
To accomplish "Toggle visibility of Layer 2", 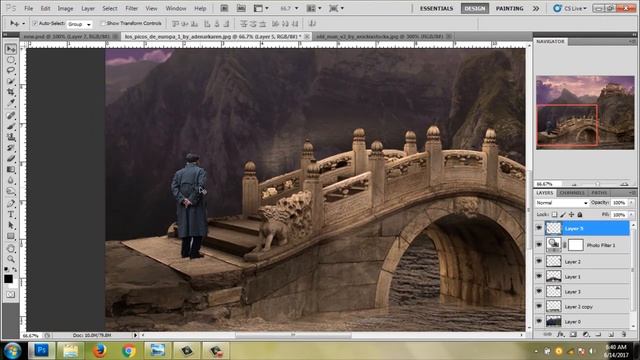I will [x=539, y=261].
